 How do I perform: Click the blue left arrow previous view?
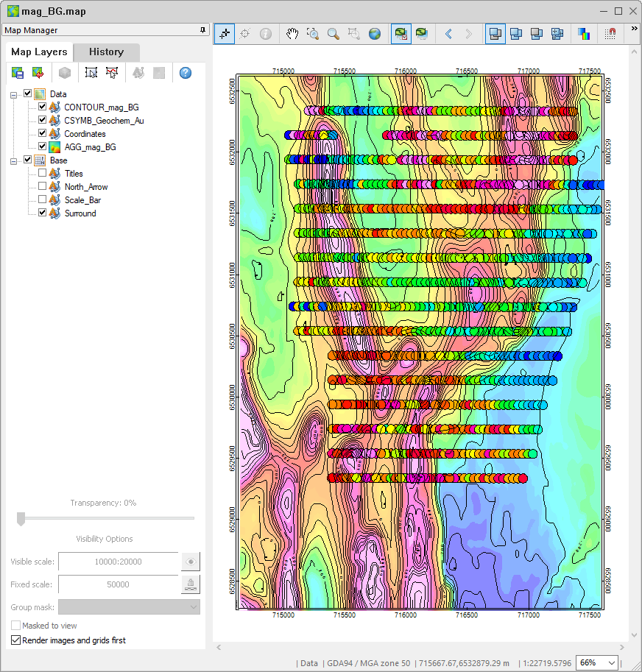click(448, 34)
